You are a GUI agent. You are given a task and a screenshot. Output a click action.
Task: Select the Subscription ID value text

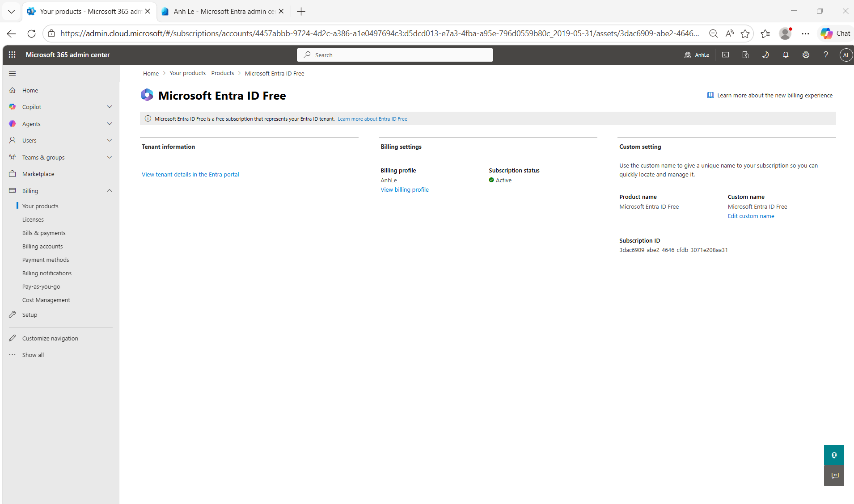click(673, 250)
